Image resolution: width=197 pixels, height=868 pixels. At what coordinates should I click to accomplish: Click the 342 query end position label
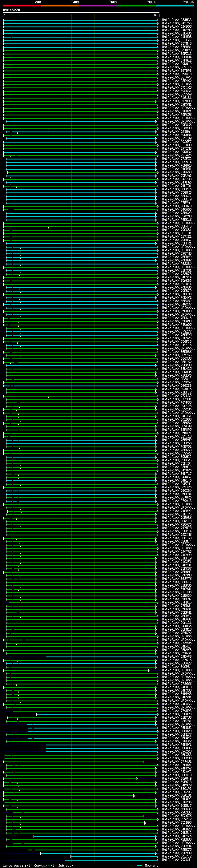tap(155, 15)
